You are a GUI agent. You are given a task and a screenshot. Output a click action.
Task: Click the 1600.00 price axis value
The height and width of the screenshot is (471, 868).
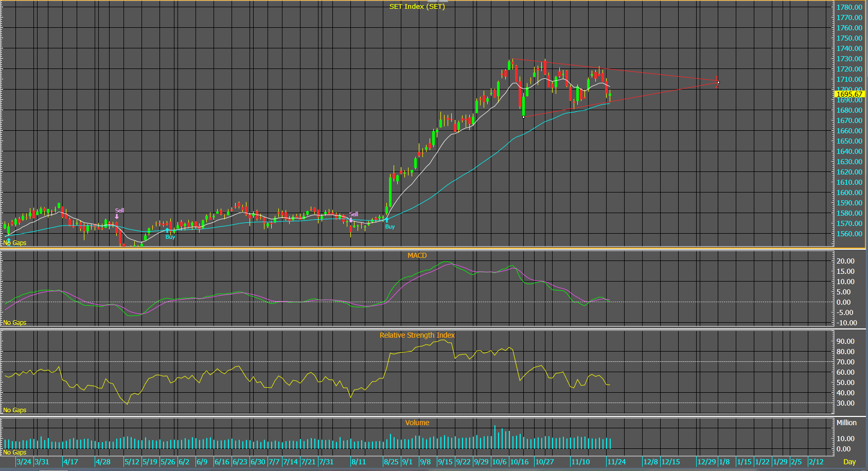tap(849, 193)
